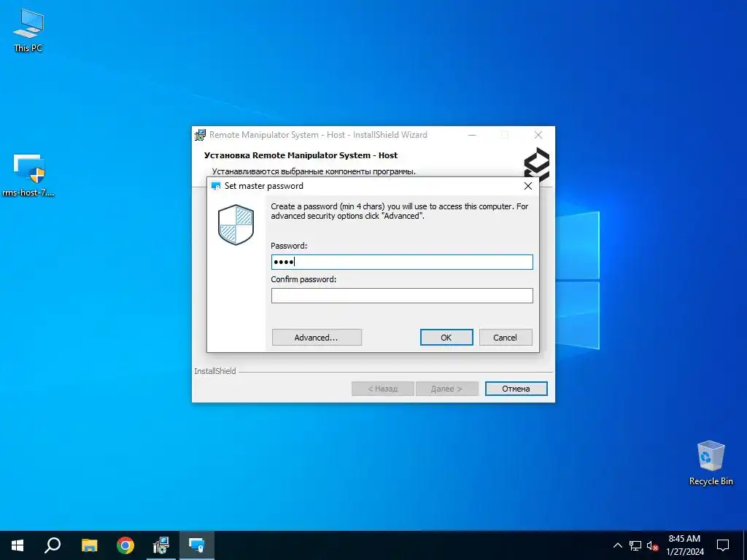This screenshot has width=747, height=560.
Task: Confirm the password with OK
Action: click(x=446, y=338)
